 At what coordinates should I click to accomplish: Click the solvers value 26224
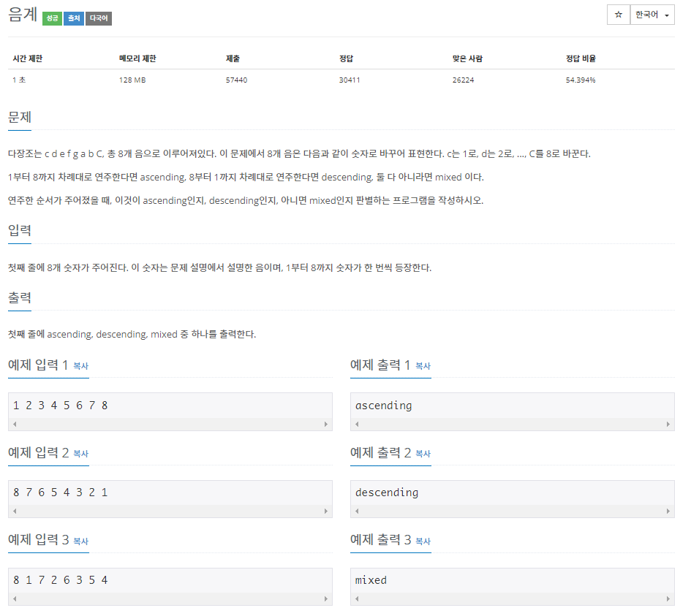coord(463,80)
